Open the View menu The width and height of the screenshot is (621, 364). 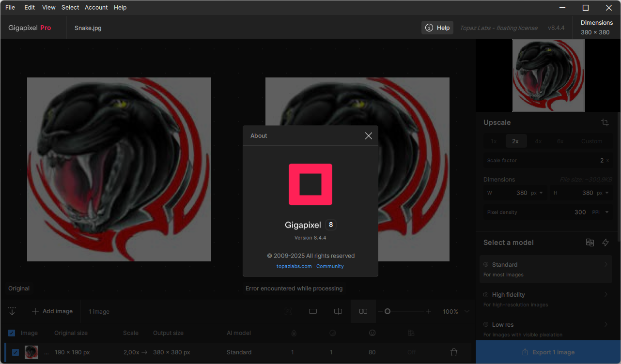[48, 7]
